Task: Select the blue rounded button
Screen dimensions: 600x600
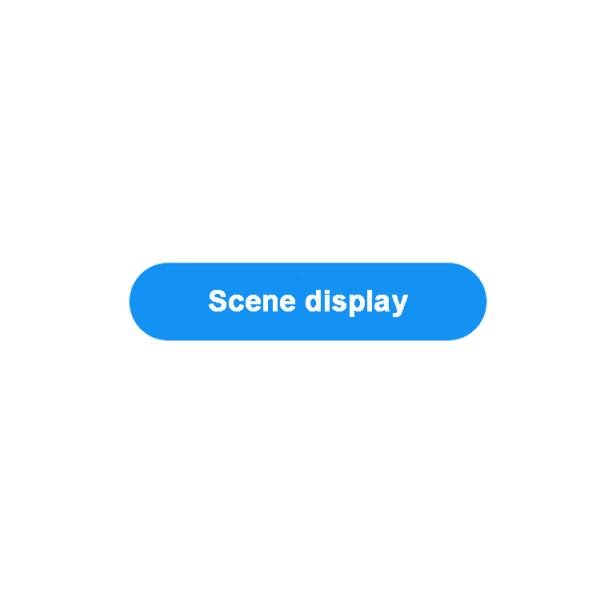Action: tap(308, 302)
